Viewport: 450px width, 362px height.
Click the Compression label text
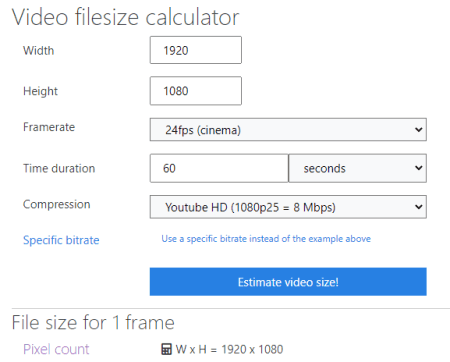(57, 204)
